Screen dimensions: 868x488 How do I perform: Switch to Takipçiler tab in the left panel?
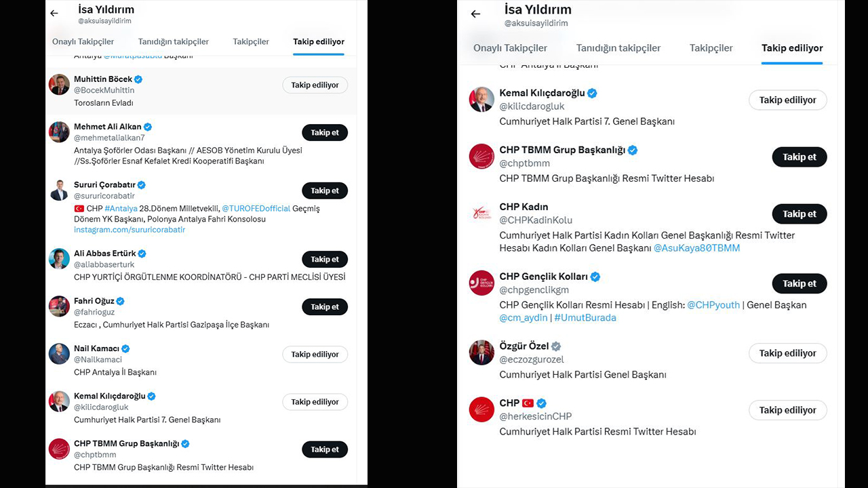coord(251,42)
